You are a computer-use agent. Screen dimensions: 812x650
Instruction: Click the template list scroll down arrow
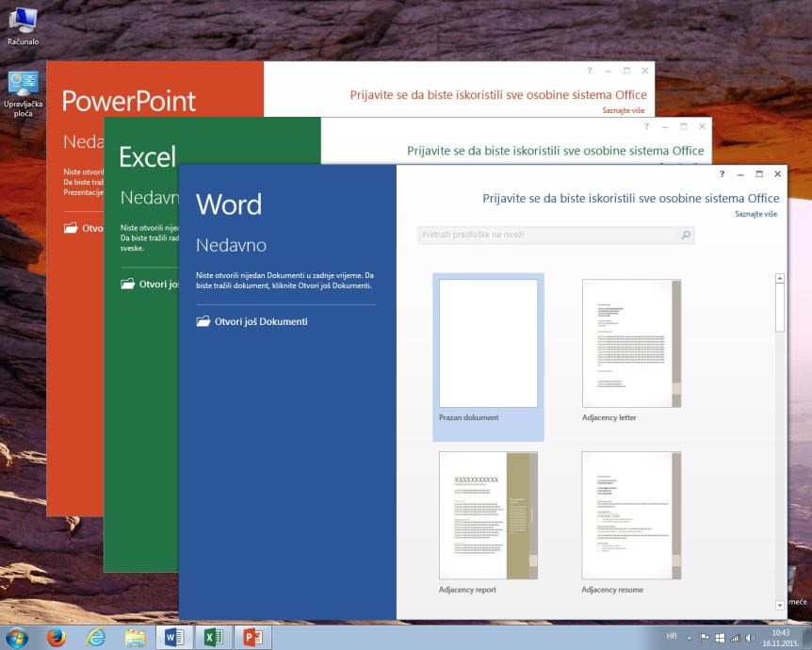(x=780, y=605)
